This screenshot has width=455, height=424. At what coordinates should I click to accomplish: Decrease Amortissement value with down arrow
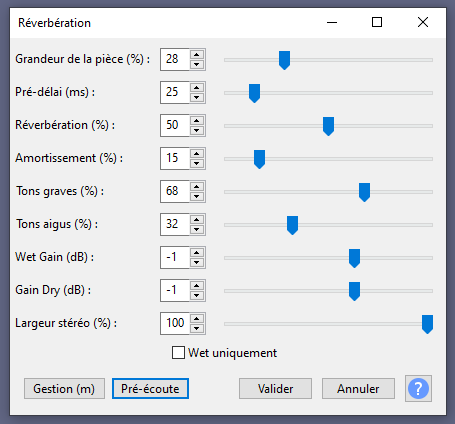click(x=197, y=163)
